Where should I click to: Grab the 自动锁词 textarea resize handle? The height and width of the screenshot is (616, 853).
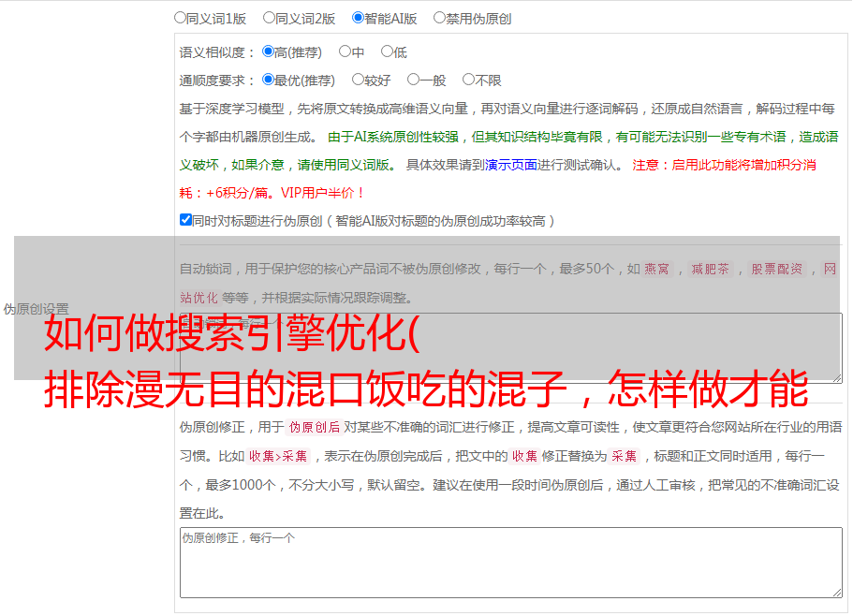(836, 376)
